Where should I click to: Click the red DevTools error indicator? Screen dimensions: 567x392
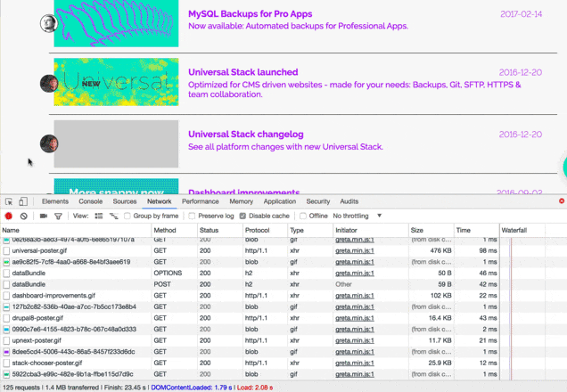562,201
